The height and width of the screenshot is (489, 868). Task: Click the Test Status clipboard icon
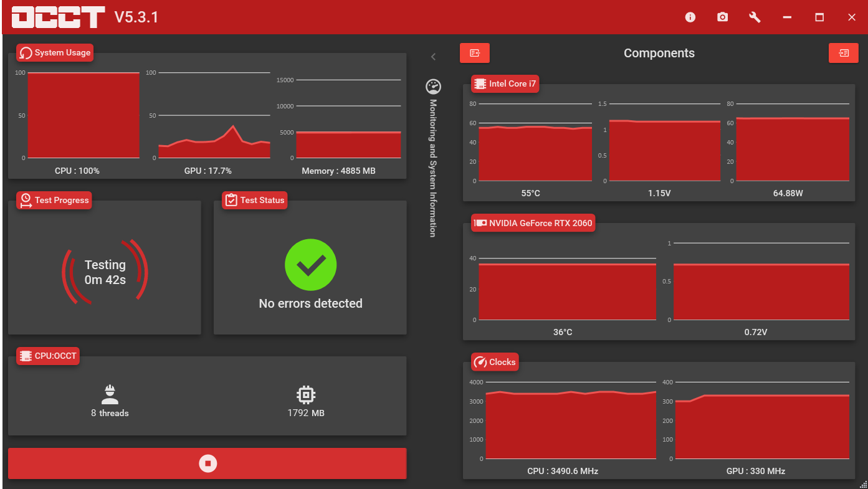coord(232,201)
